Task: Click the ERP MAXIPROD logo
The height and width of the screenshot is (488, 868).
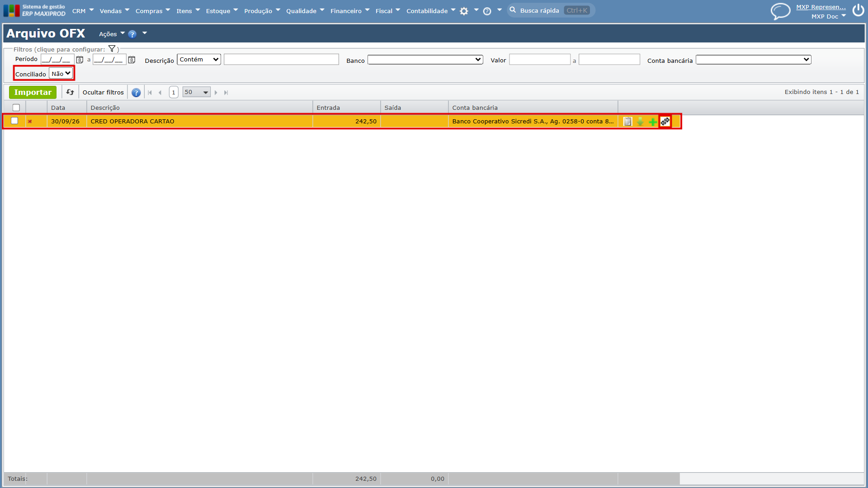Action: click(x=34, y=10)
